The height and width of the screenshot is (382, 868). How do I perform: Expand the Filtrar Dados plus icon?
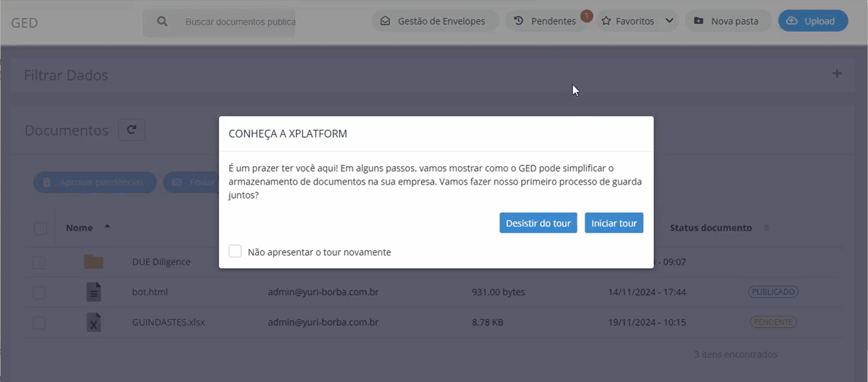tap(837, 74)
